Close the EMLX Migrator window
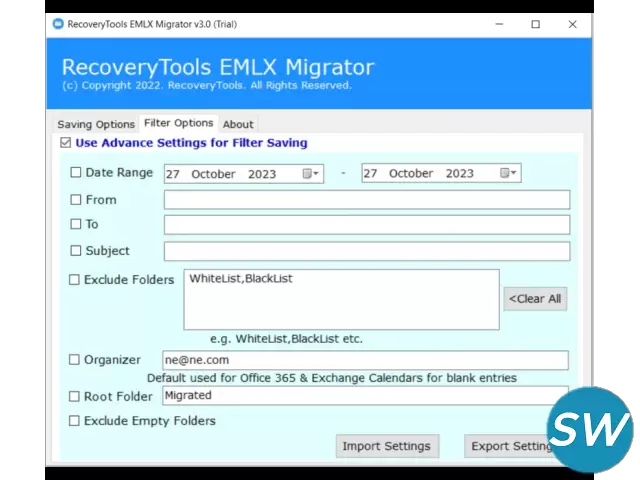640x480 pixels. 572,24
